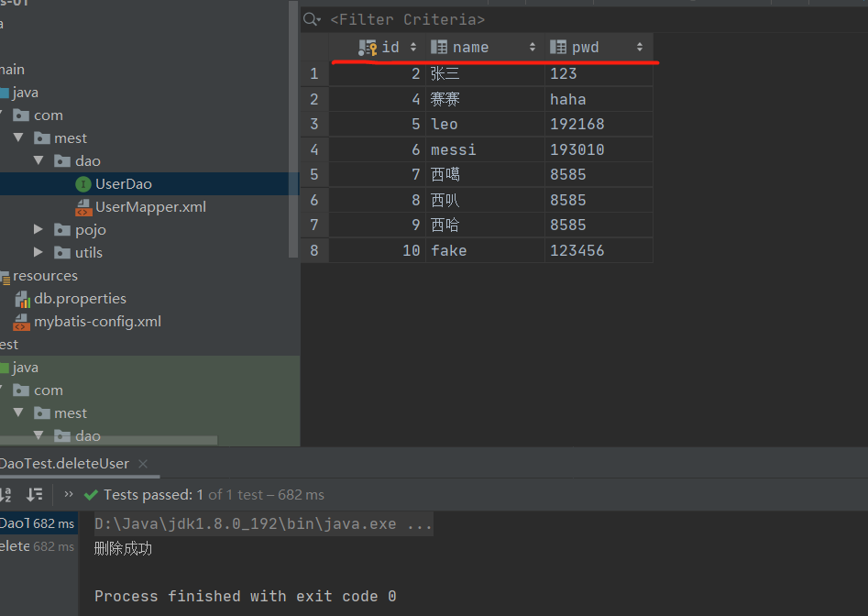This screenshot has width=868, height=616.
Task: Show more run toolbar actions chevron
Action: pos(69,494)
